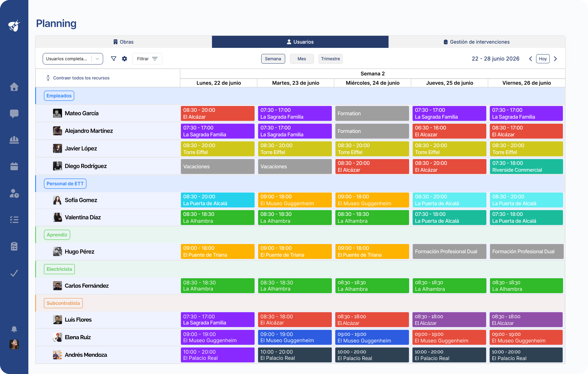Open Mateo García's Monday El Alcázar shift
Image resolution: width=588 pixels, height=374 pixels.
pos(218,113)
